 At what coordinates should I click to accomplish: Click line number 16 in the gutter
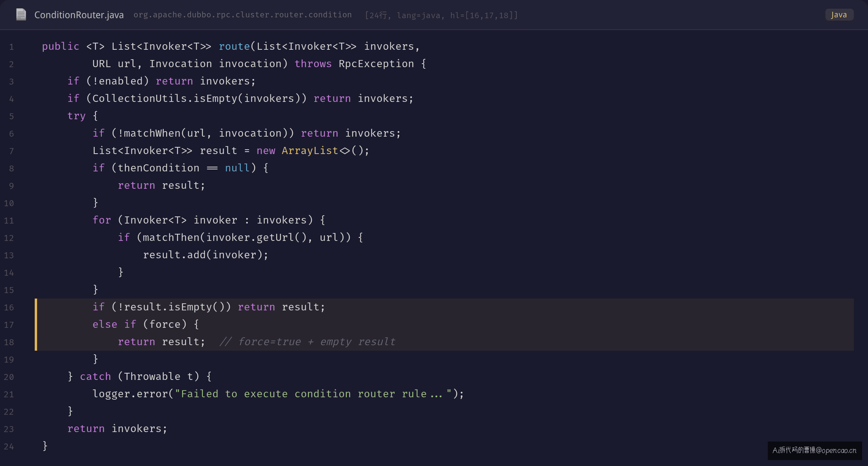click(x=9, y=308)
